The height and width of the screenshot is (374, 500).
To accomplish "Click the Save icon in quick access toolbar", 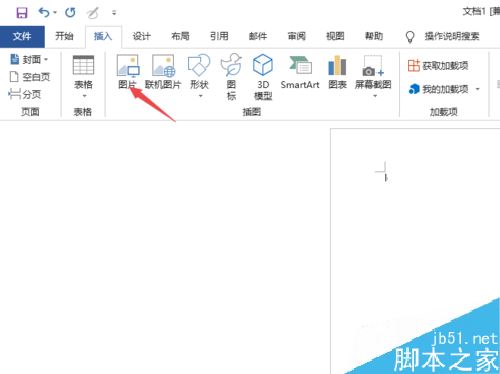I will point(22,13).
